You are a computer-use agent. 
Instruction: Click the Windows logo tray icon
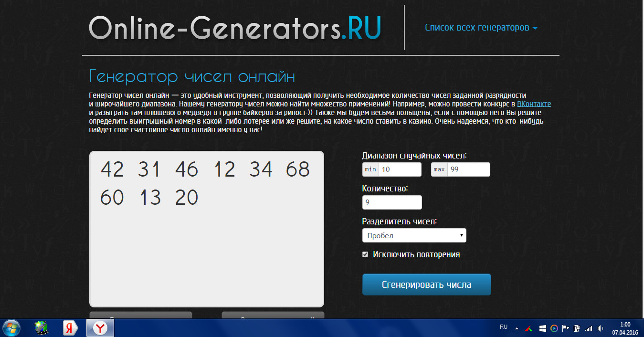click(x=542, y=328)
